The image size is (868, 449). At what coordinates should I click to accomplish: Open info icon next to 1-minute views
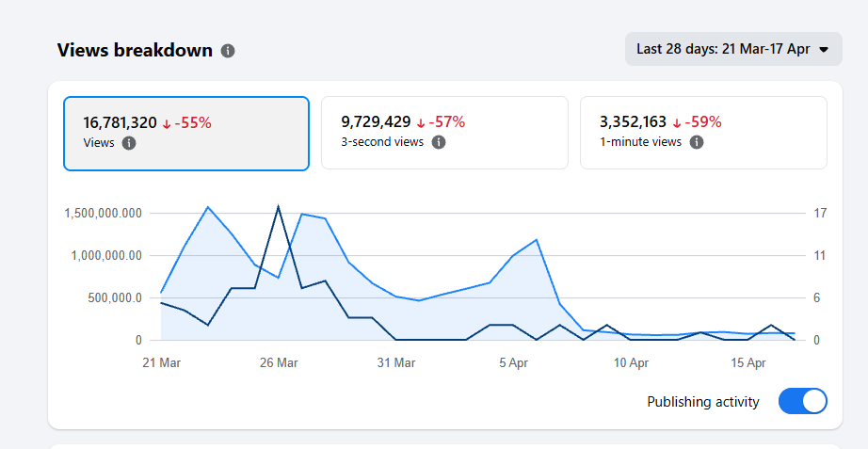(697, 142)
